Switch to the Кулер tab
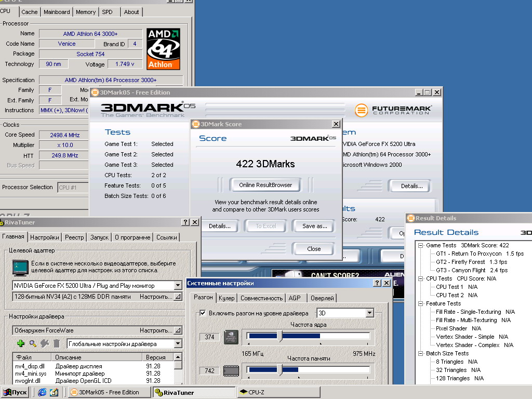The image size is (532, 399). point(227,298)
